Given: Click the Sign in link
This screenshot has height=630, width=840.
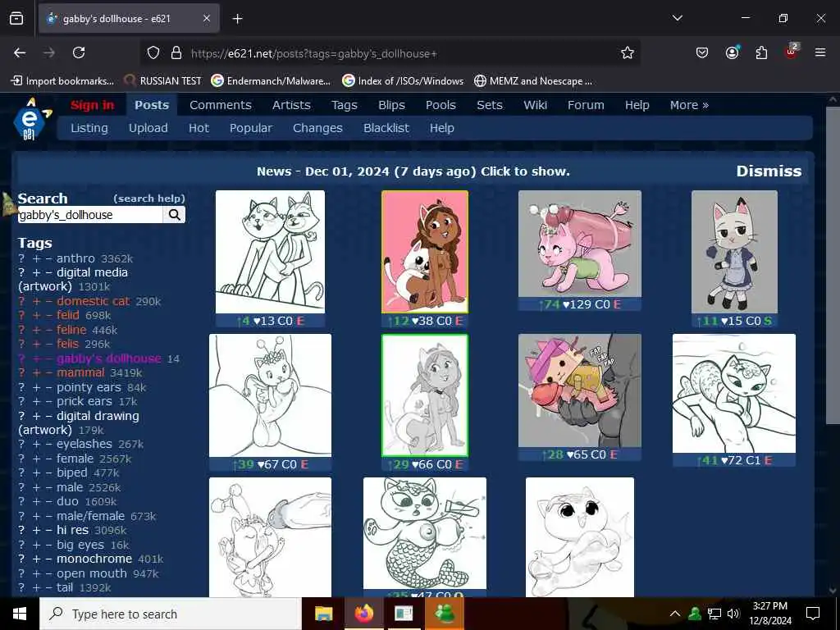Looking at the screenshot, I should [92, 105].
